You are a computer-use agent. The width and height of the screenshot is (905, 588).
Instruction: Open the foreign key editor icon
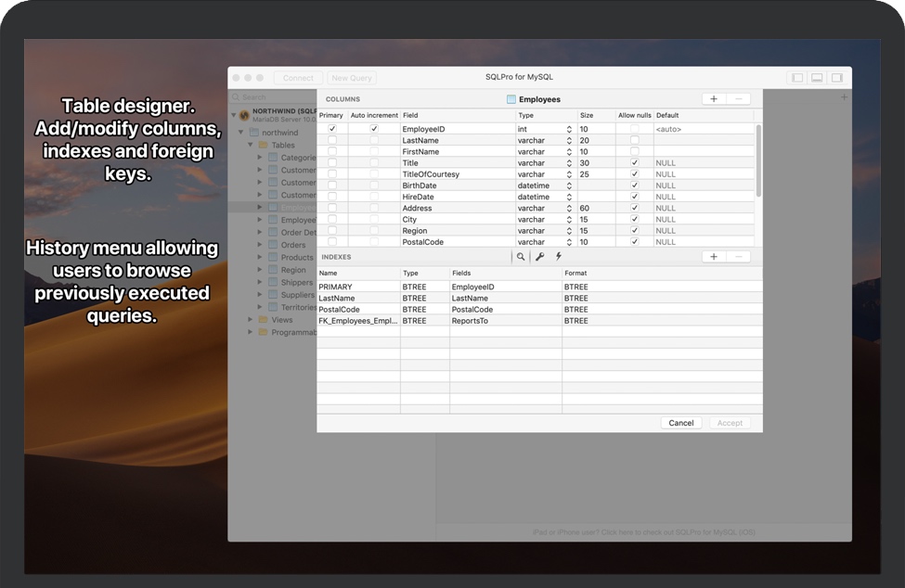click(541, 257)
